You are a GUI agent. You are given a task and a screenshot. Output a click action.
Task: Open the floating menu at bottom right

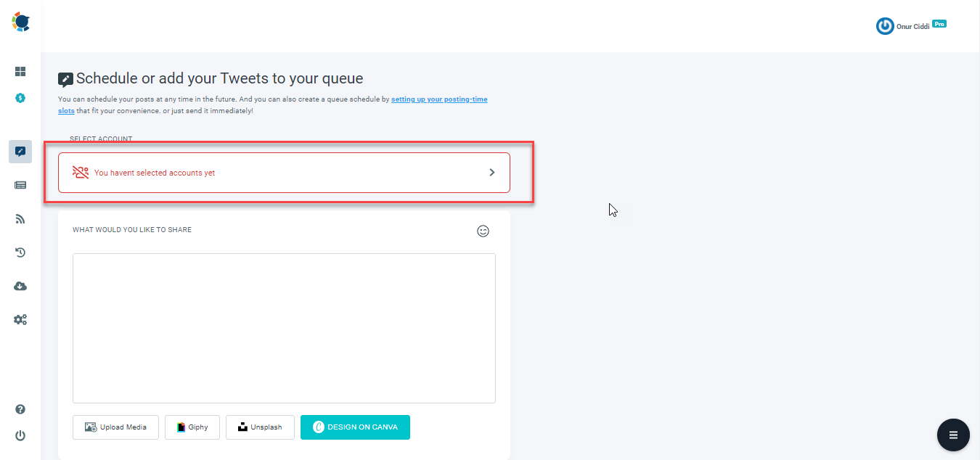(953, 435)
